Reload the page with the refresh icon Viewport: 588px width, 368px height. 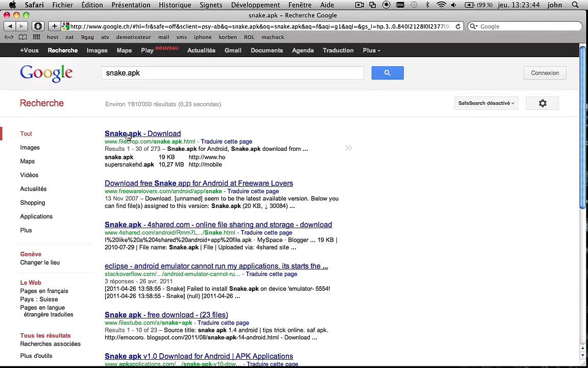[458, 26]
